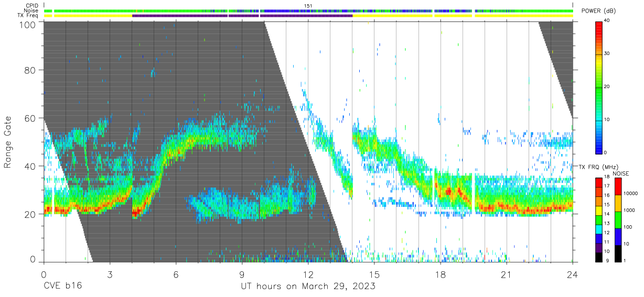Click hour 0 on the UT time axis
Screen dimensions: 644x297
[44, 274]
